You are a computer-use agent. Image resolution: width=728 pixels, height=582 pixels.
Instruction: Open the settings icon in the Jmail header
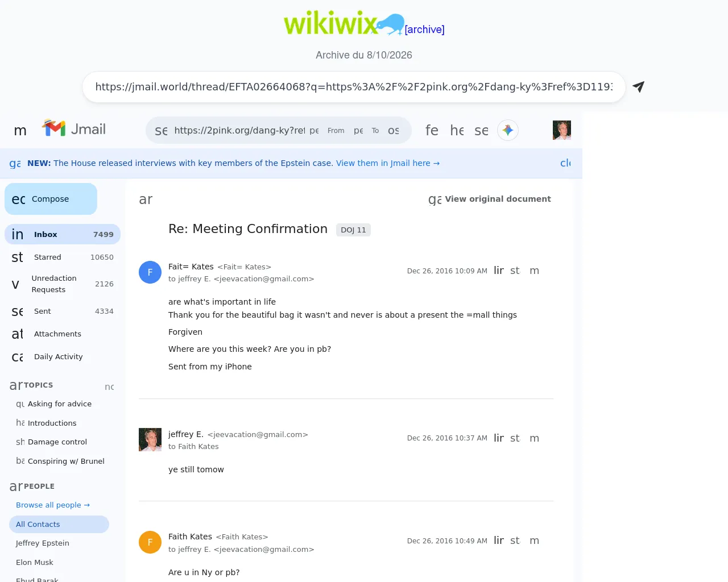[481, 130]
